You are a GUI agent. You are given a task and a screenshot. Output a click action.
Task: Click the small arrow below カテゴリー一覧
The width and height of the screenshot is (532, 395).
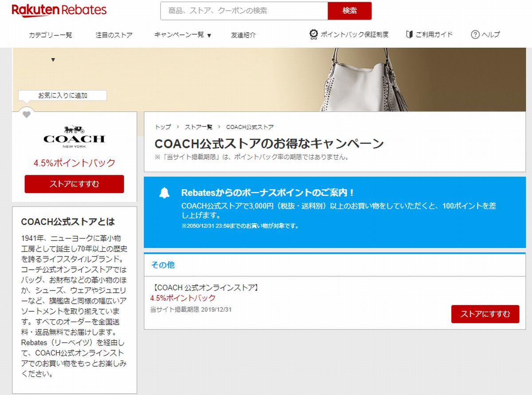coord(53,60)
